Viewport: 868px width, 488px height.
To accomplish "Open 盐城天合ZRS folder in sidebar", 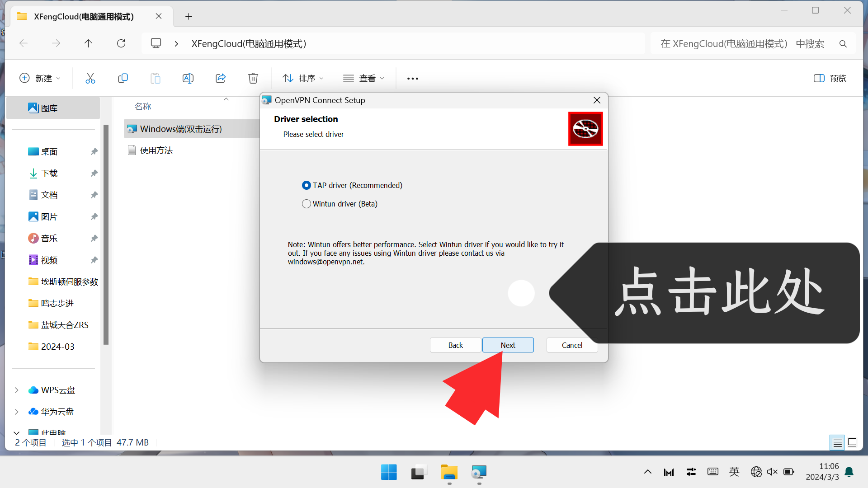I will click(59, 325).
